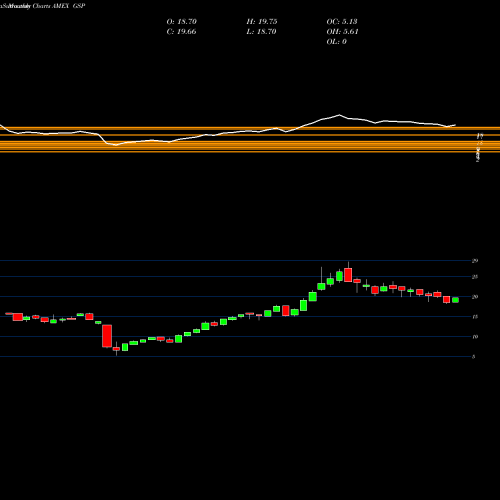The height and width of the screenshot is (500, 500).
Task: Click the tallest red candle at the chart low
Action: [107, 336]
